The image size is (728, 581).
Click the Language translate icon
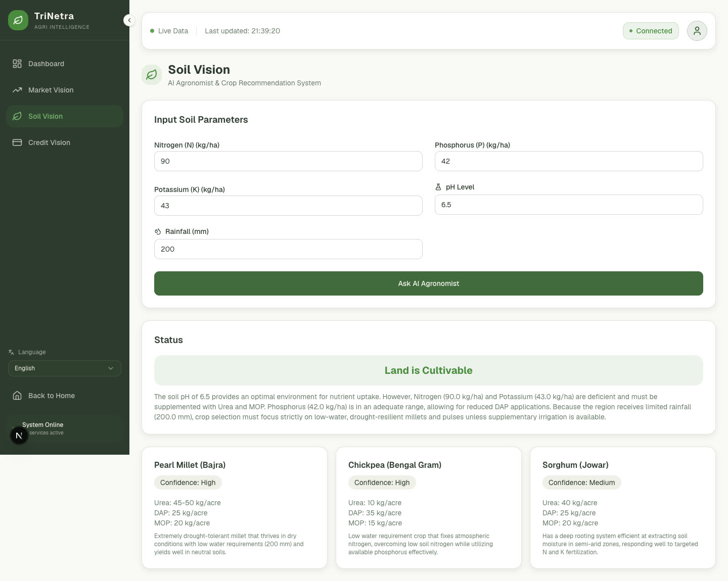point(11,352)
